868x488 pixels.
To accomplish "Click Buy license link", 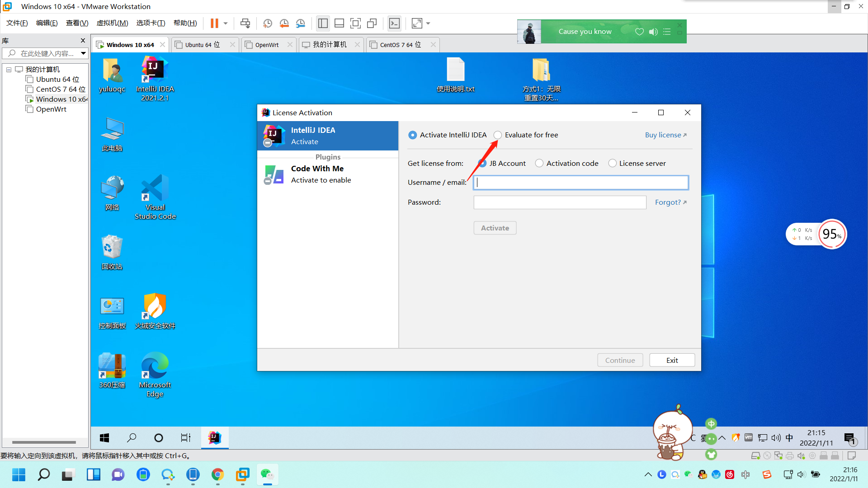I will click(x=665, y=135).
